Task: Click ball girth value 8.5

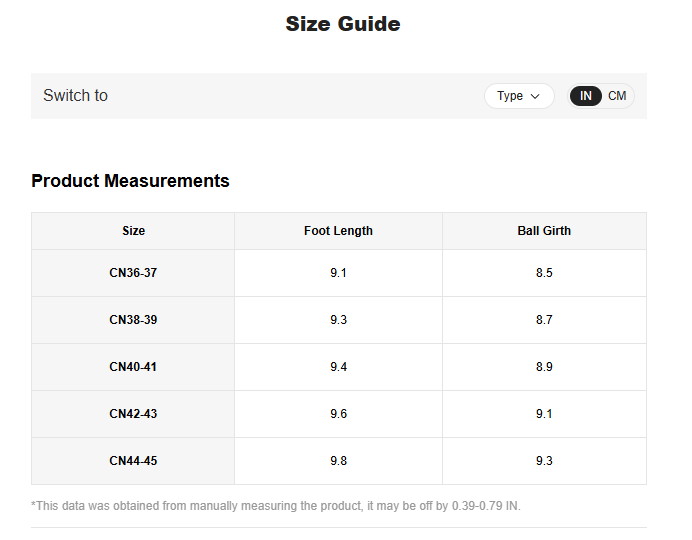Action: (544, 273)
